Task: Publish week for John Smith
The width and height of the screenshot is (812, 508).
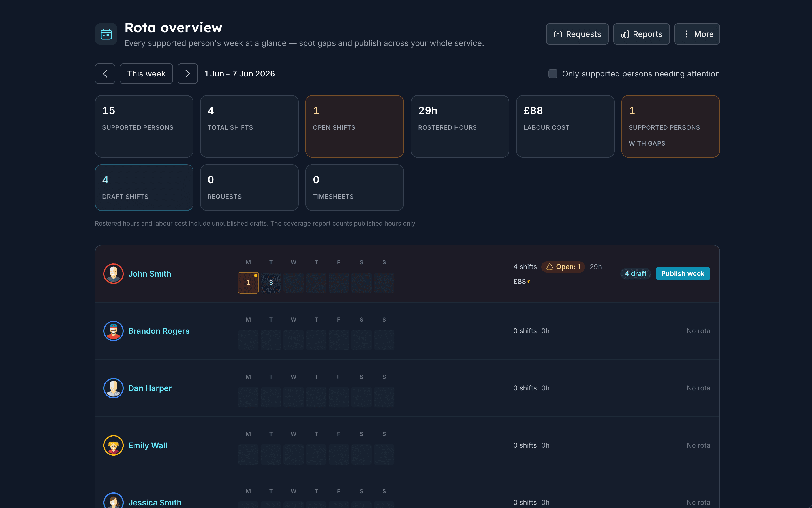Action: 683,274
